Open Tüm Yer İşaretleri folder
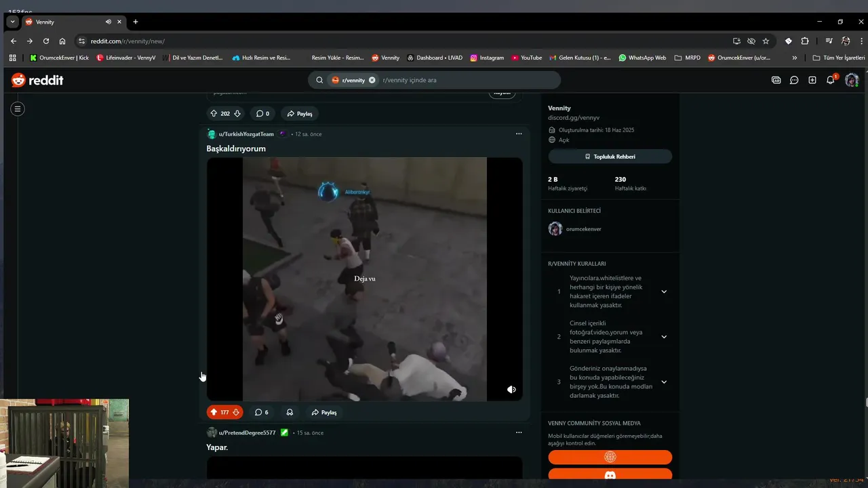Image resolution: width=868 pixels, height=488 pixels. click(x=839, y=58)
